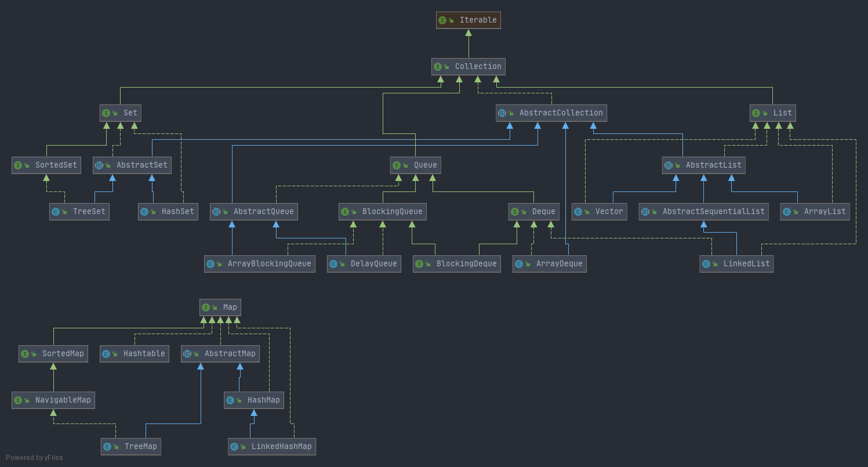Click the interface icon on Deque node
868x467 pixels.
pos(515,212)
